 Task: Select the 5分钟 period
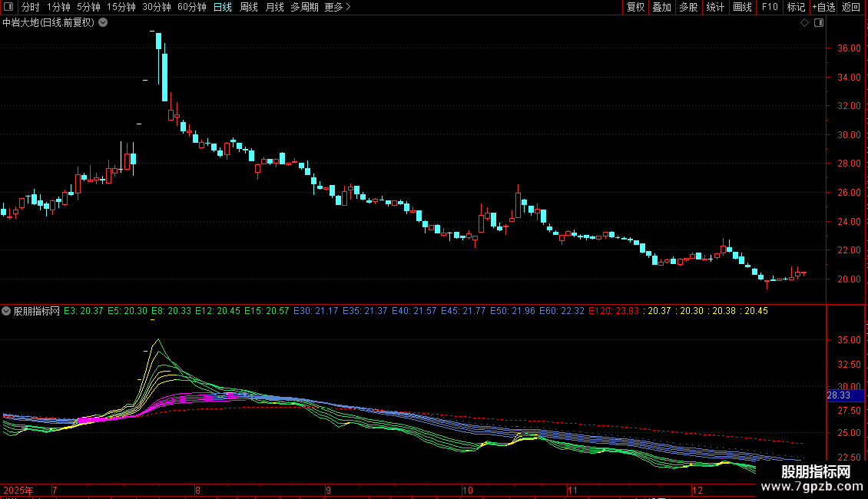pyautogui.click(x=88, y=7)
